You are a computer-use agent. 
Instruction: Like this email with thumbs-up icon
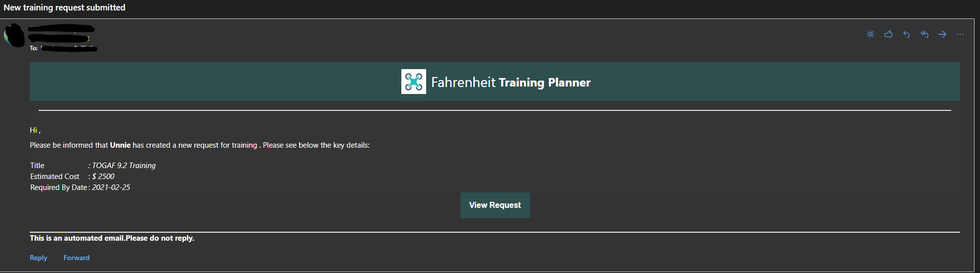889,34
